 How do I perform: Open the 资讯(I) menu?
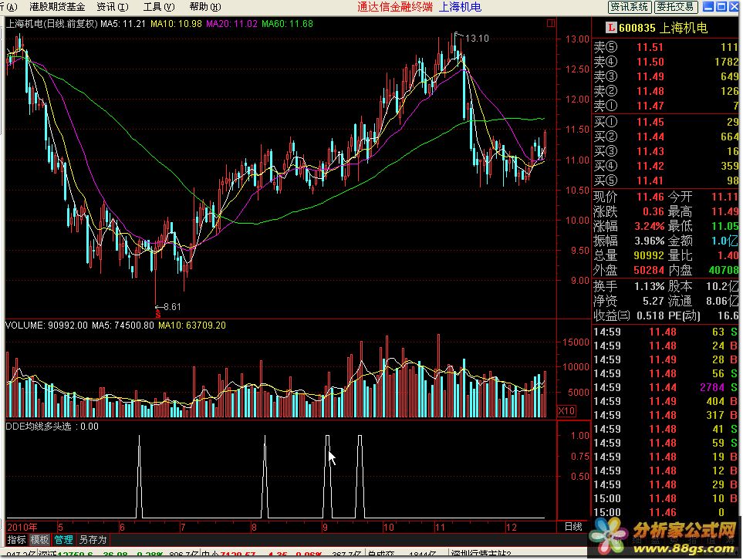(x=113, y=7)
